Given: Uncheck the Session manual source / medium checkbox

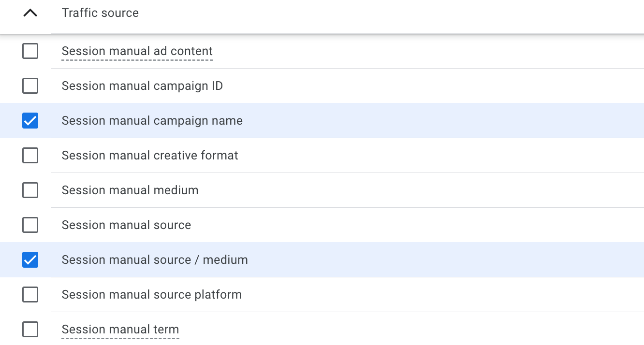Looking at the screenshot, I should point(30,259).
